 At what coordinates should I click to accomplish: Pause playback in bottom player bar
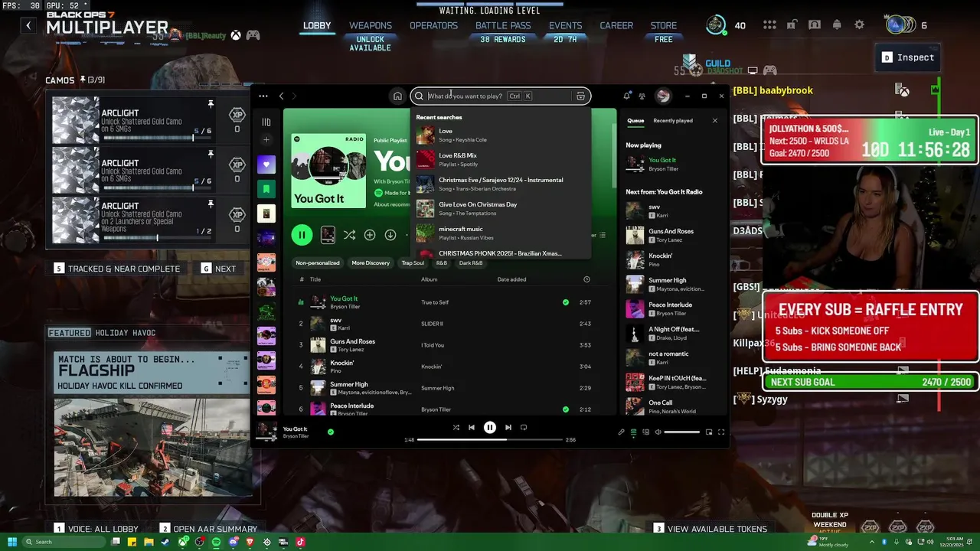(490, 428)
